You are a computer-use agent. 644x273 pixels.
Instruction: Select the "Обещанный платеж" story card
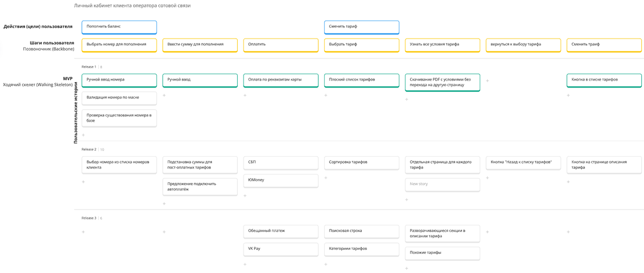tap(280, 231)
